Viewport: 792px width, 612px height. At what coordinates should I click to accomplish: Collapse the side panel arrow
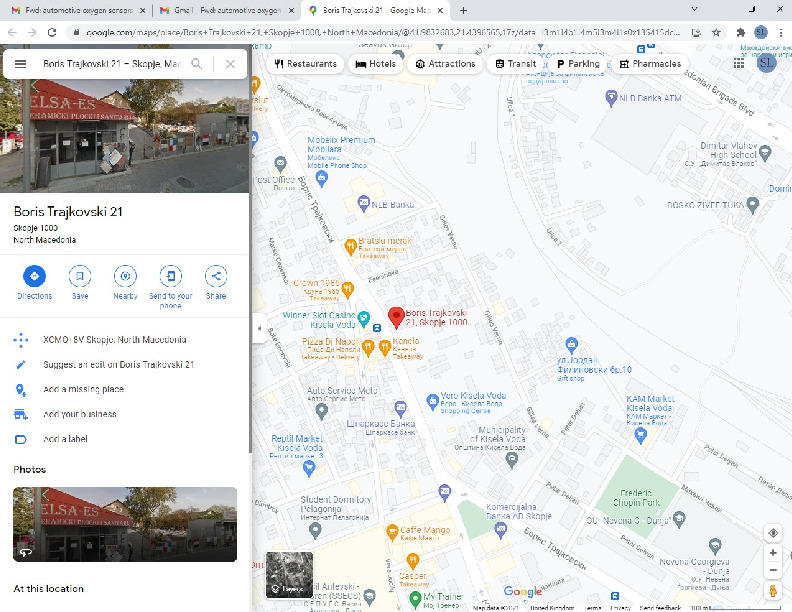click(x=258, y=328)
